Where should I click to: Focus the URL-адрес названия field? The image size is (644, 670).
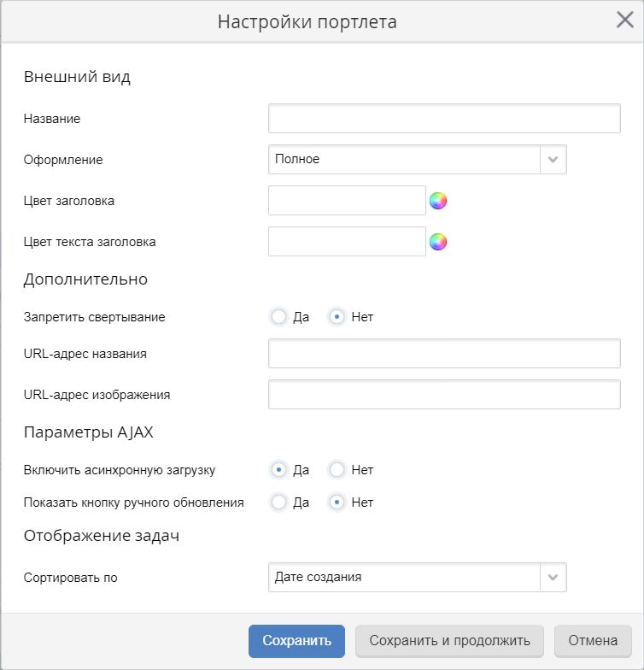(x=444, y=354)
